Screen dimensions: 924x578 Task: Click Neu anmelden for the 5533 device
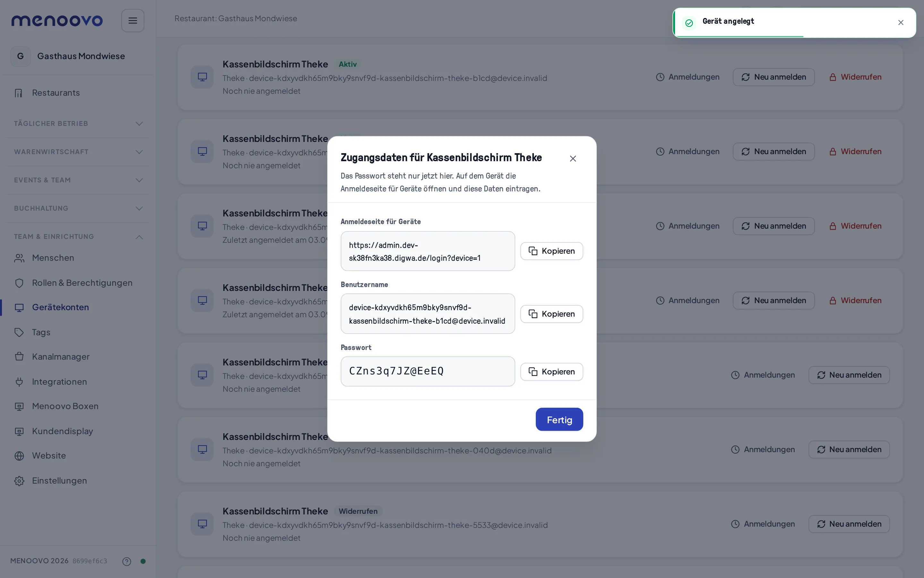coord(849,524)
